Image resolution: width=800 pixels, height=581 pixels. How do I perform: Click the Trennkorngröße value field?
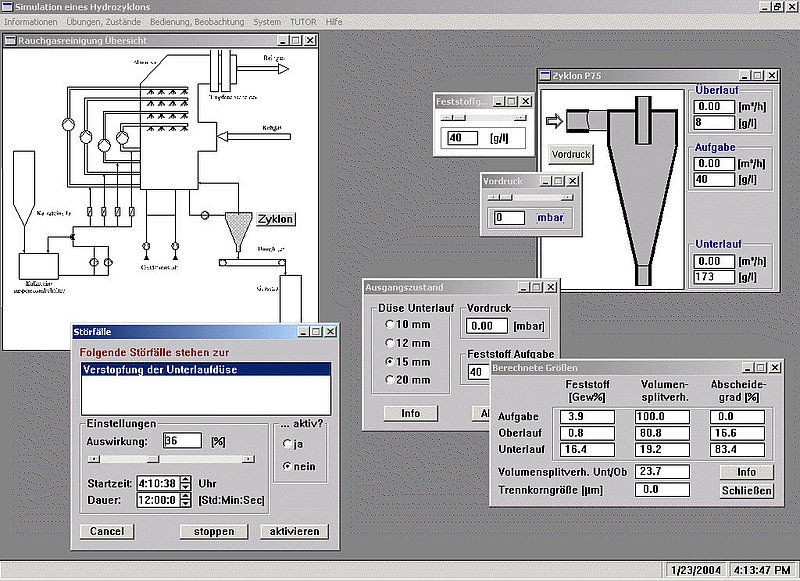pyautogui.click(x=662, y=490)
